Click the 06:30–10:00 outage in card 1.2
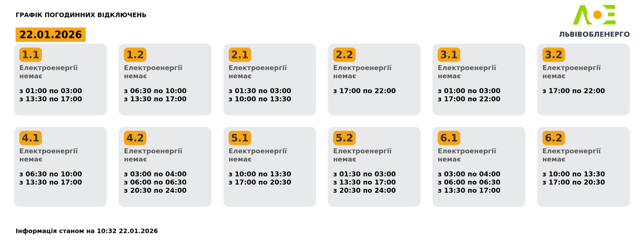Viewport: 644px width, 242px height. [155, 91]
